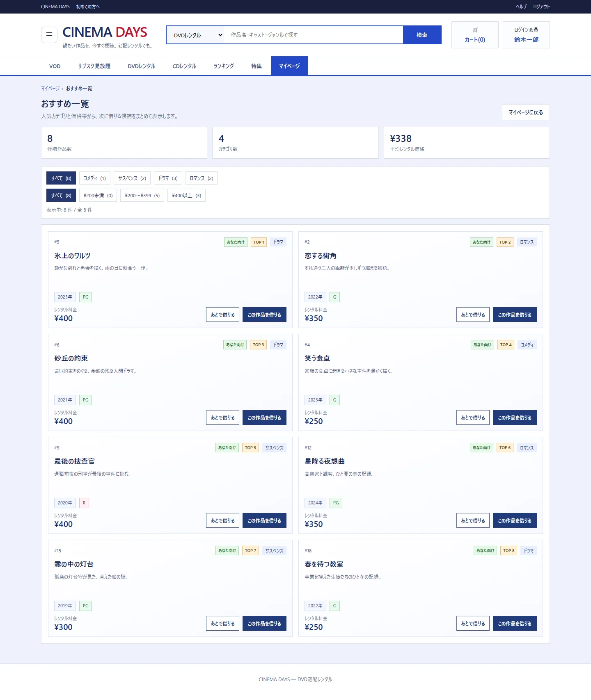Select the ランキング navigation tab

(x=224, y=66)
